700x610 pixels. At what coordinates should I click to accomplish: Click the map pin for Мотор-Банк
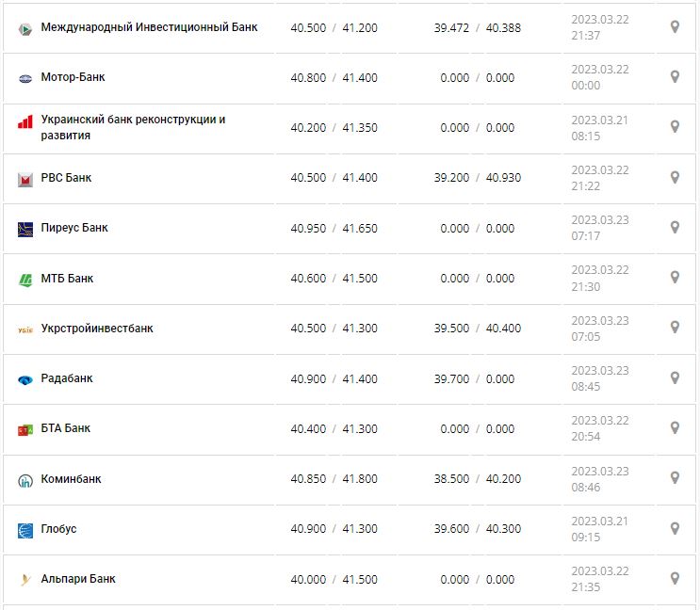pyautogui.click(x=675, y=77)
